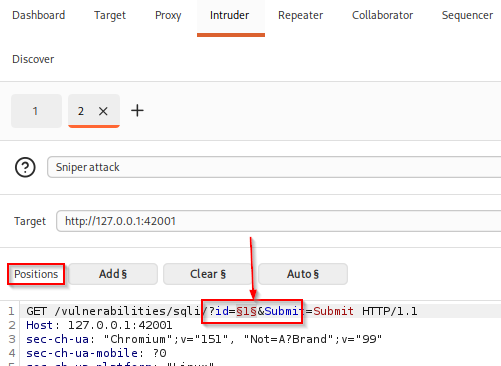Click the Clear § button
This screenshot has width=501, height=366.
(208, 274)
